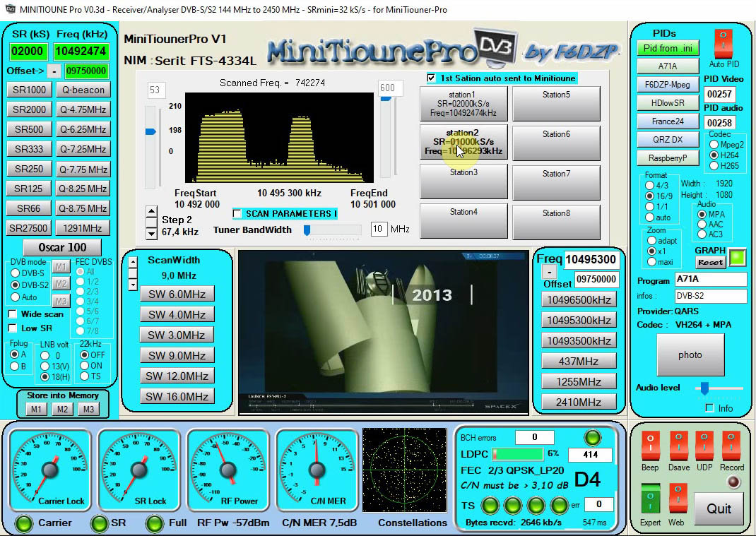Click the Step down arrow

(x=151, y=233)
